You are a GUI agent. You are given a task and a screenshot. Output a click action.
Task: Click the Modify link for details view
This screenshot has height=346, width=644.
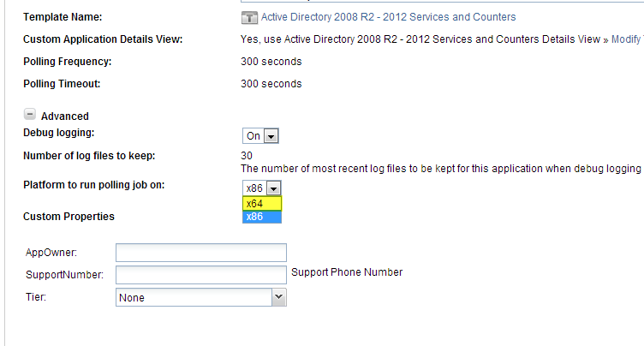click(x=627, y=39)
